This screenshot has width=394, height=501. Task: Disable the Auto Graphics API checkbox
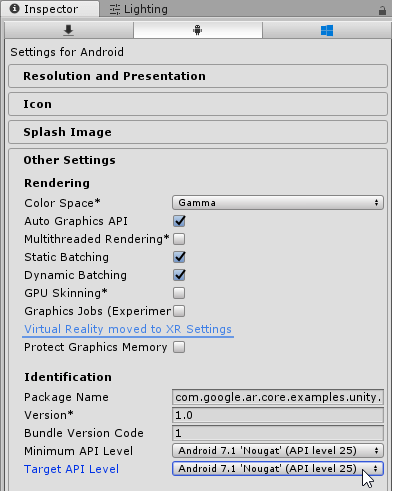click(x=179, y=221)
